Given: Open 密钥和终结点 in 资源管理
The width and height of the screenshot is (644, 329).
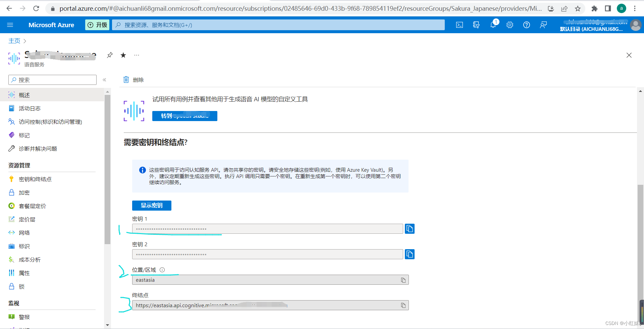Looking at the screenshot, I should tap(35, 179).
